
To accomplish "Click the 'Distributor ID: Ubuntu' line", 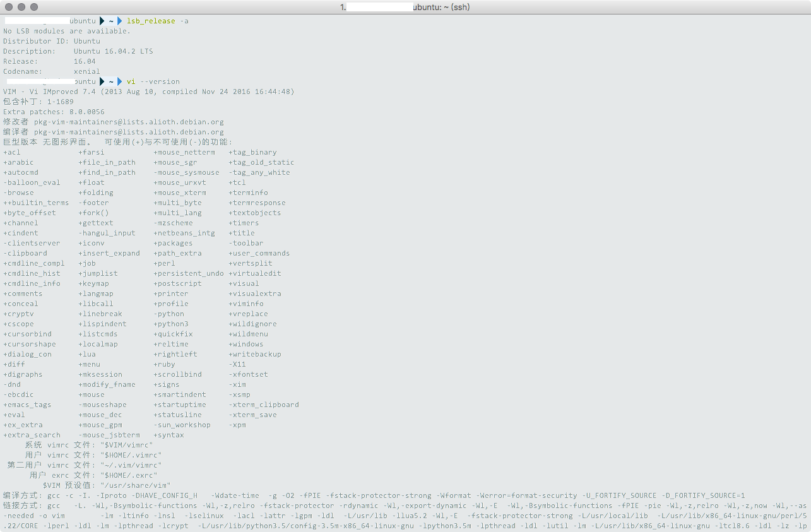I will (52, 41).
